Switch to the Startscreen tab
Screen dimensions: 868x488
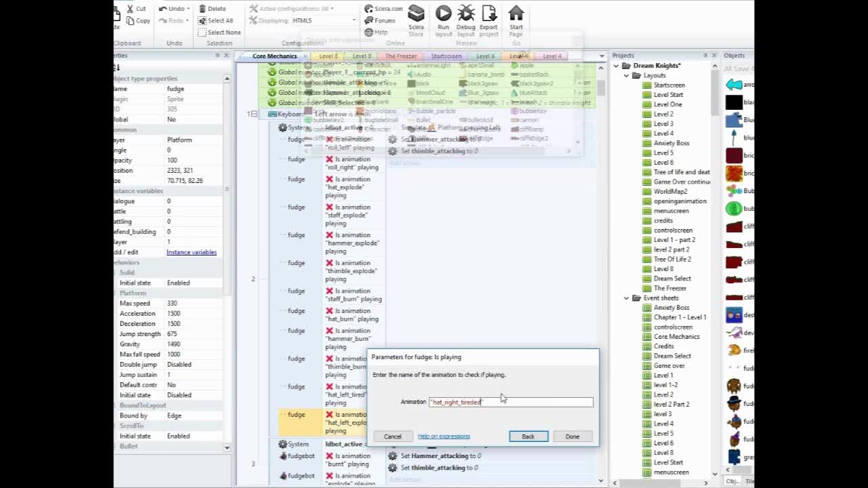[x=446, y=56]
